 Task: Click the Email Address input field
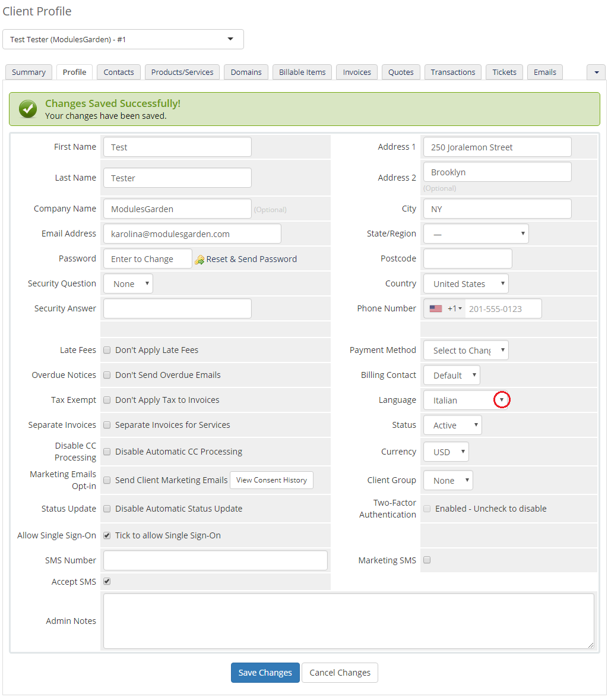coord(192,234)
